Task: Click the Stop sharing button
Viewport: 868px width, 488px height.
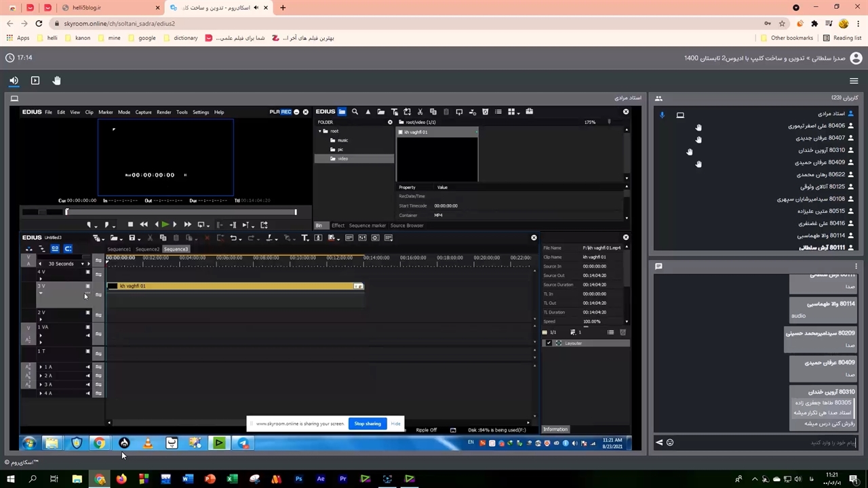Action: point(367,424)
